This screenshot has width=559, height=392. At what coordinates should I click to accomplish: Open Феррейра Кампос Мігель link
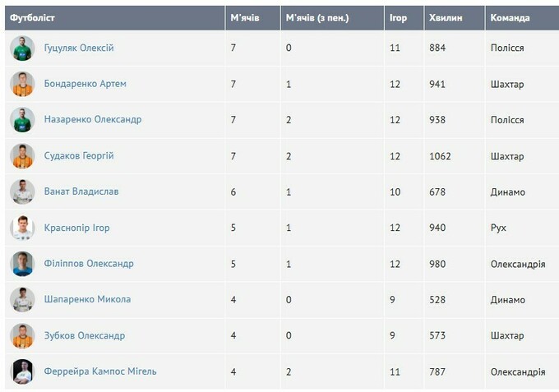pyautogui.click(x=100, y=371)
